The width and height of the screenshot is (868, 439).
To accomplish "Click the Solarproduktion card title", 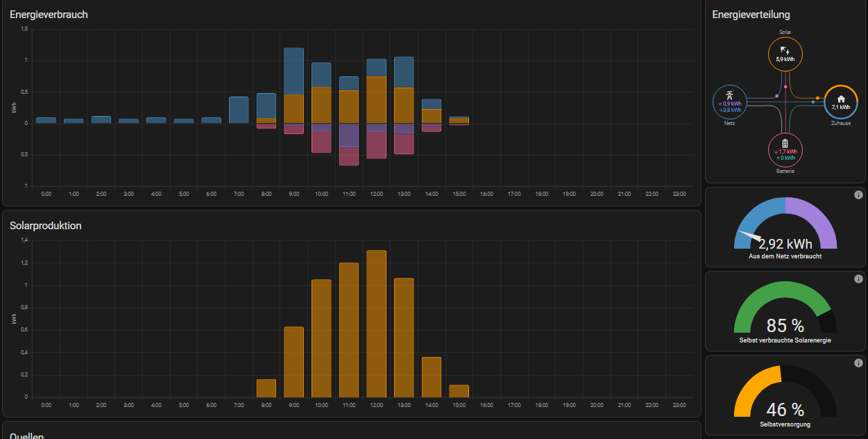I will point(46,226).
